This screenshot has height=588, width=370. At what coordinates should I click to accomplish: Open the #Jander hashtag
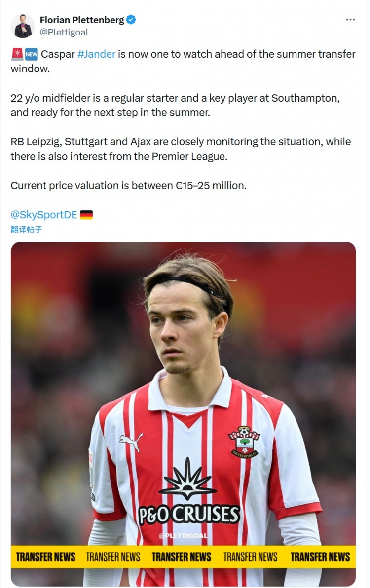96,54
